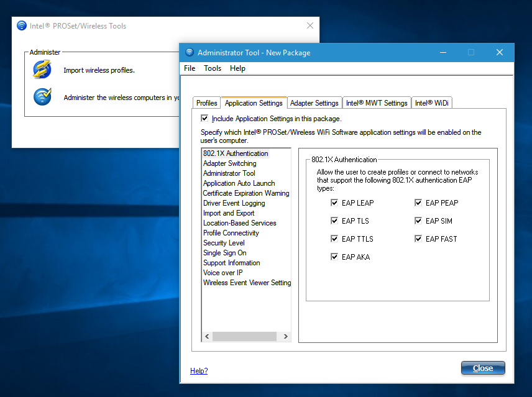
Task: Select Wireless Event Viewer Setting item
Action: click(247, 283)
